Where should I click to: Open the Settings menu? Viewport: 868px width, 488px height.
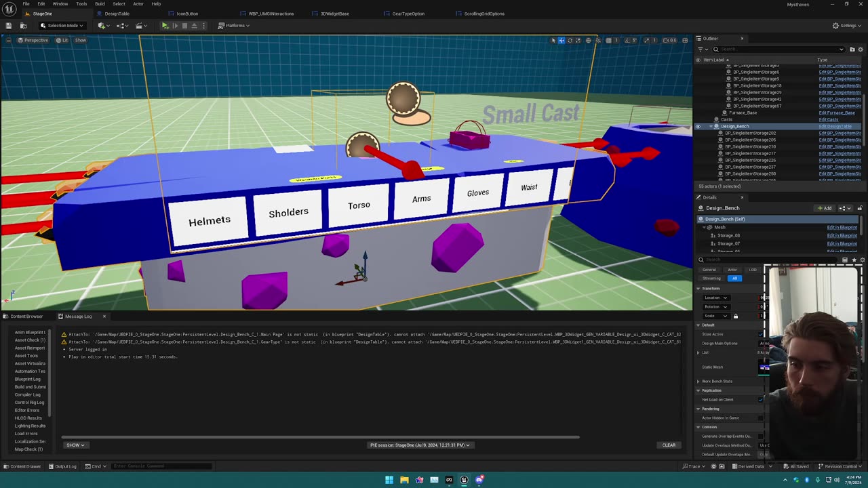click(848, 26)
